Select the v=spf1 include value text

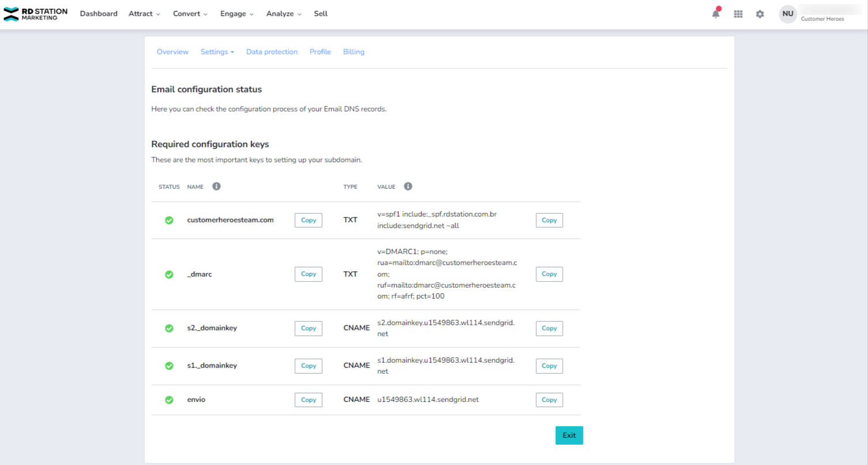[x=437, y=220]
